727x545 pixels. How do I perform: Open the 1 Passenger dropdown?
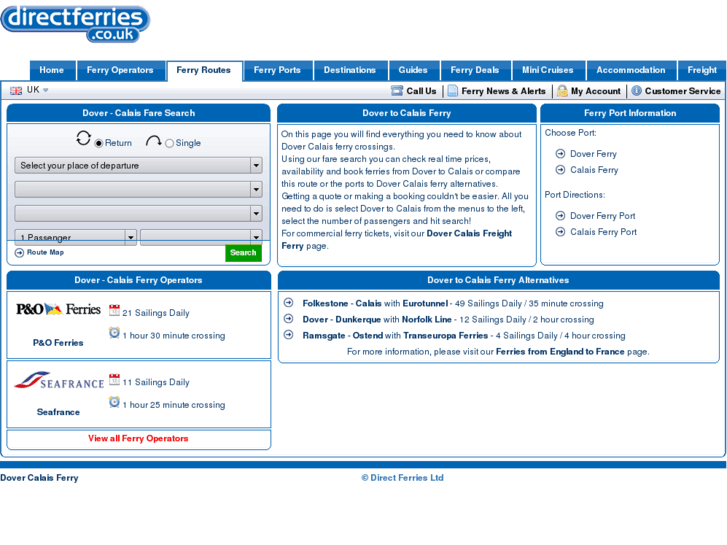(x=76, y=237)
